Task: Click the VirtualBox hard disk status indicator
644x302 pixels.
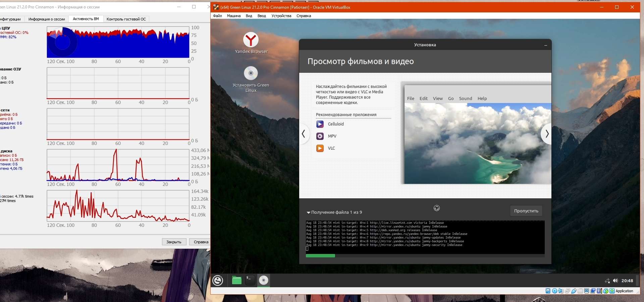Action: coord(548,291)
